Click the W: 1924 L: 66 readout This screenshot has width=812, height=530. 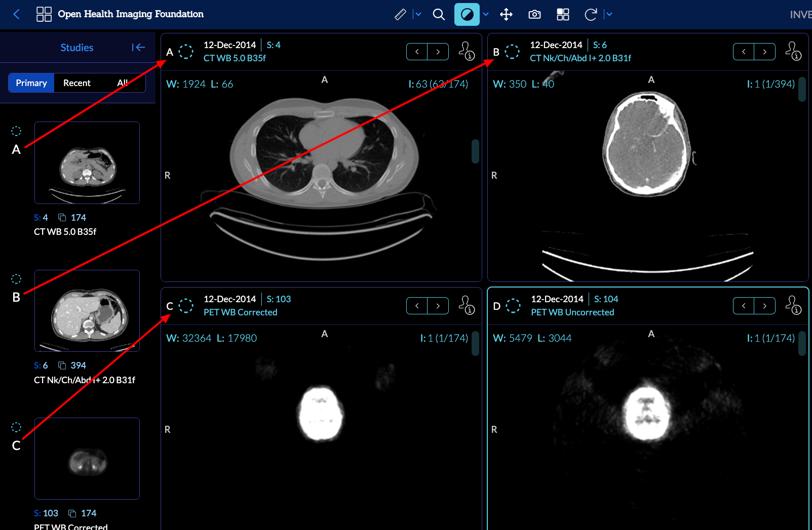200,84
